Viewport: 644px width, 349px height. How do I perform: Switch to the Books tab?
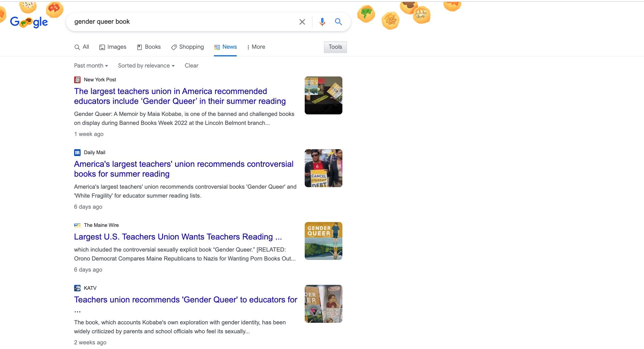pos(149,47)
